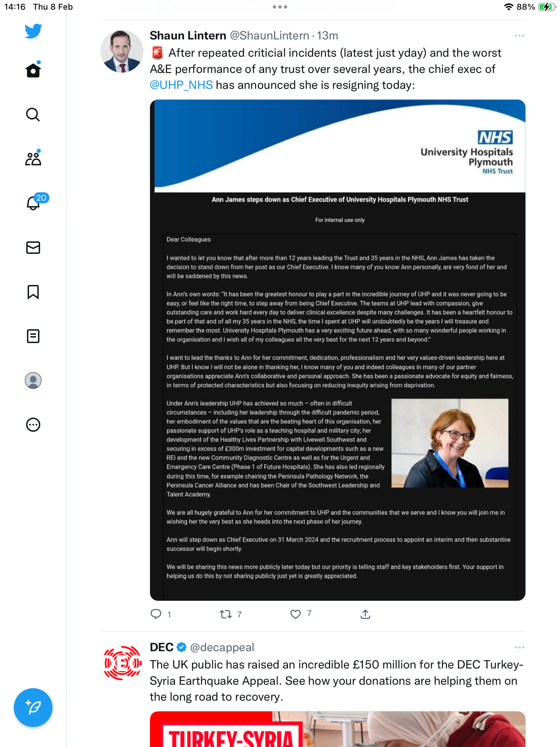Open More options circle in sidebar
This screenshot has height=747, width=560.
[x=33, y=425]
